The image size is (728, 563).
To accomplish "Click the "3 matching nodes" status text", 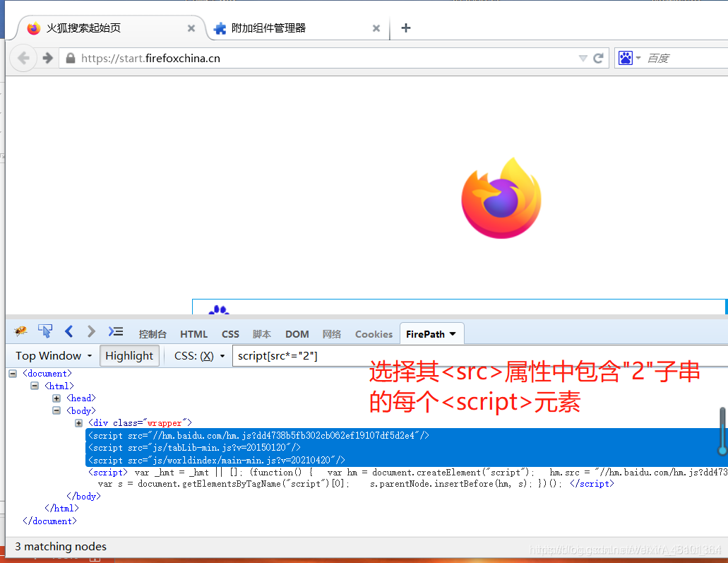I will pyautogui.click(x=61, y=546).
